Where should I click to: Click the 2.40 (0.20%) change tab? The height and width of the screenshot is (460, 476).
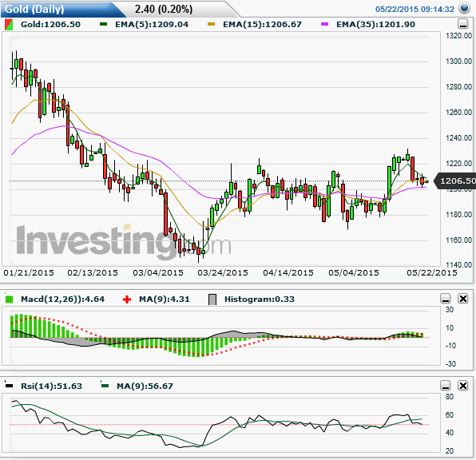pos(164,9)
